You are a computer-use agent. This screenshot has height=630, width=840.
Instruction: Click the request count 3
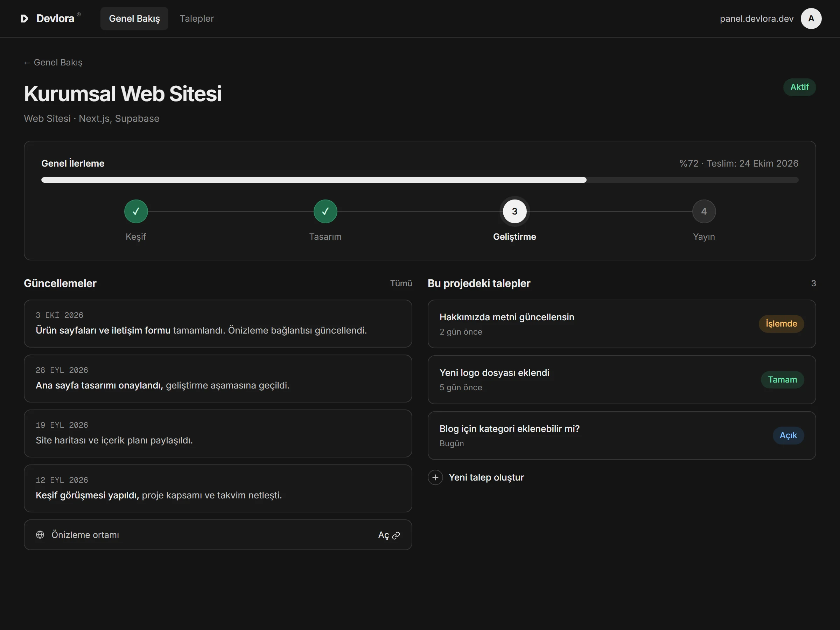(813, 283)
